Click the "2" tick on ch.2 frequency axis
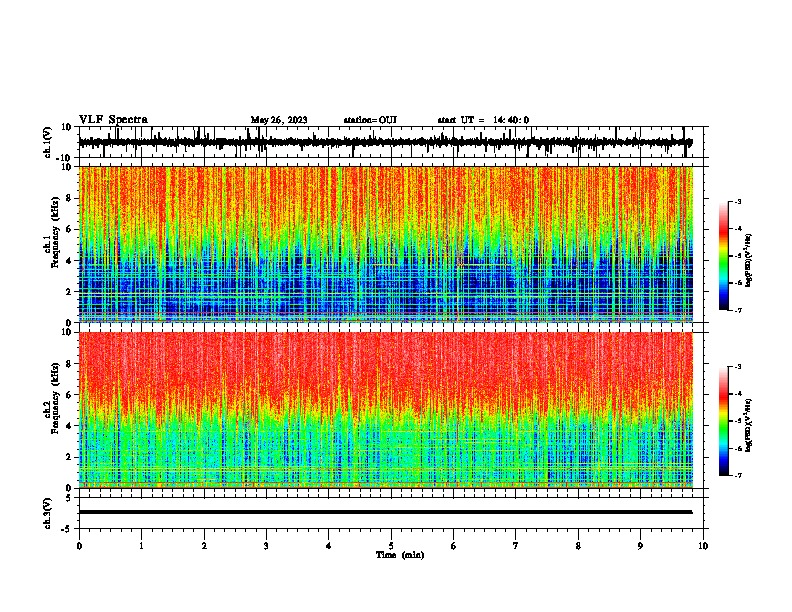Viewport: 792px width, 612px height. (x=69, y=457)
